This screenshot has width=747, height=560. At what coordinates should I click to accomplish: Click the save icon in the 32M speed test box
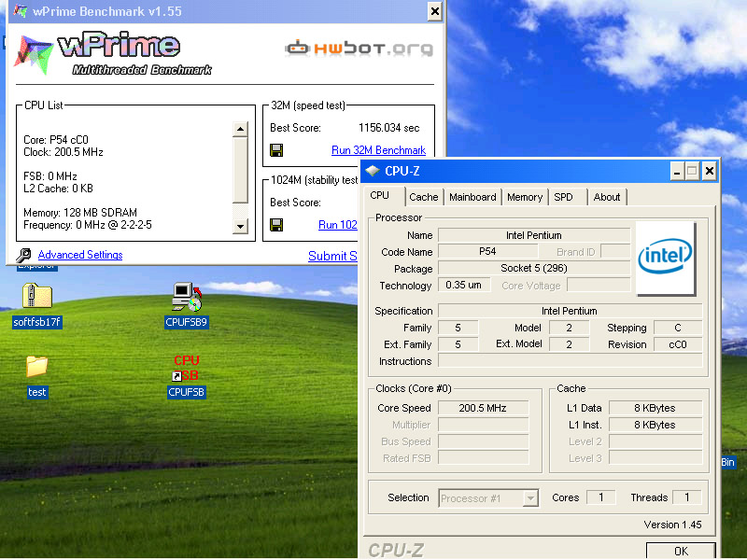[276, 150]
